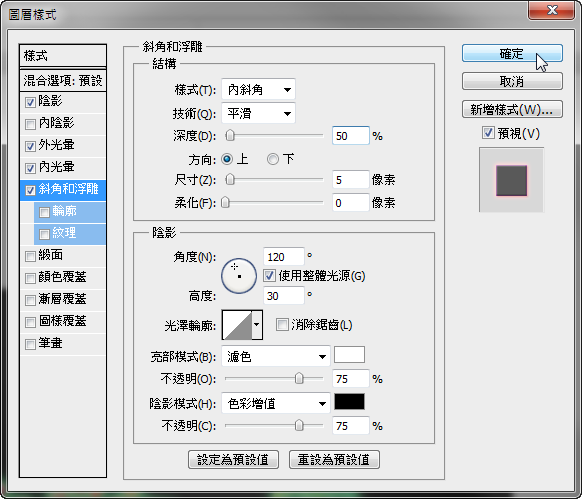Select the 漸層覆蓋 gradient overlay item
This screenshot has height=499, width=582.
63,299
